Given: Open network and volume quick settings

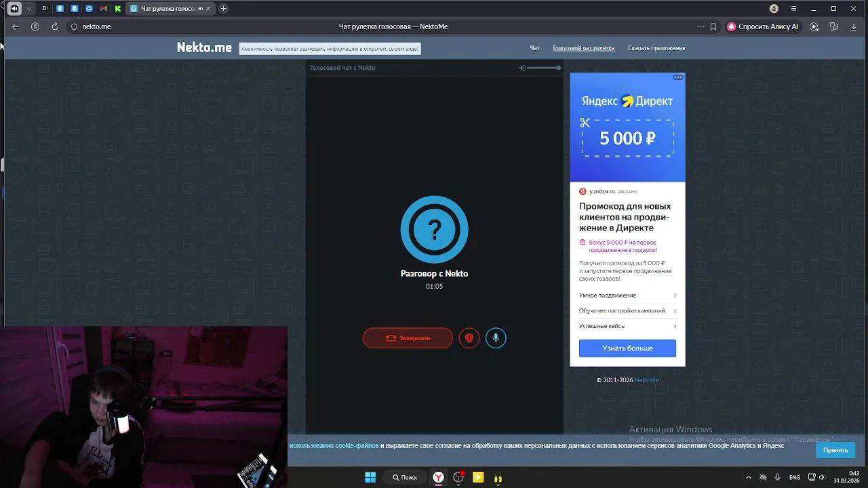Looking at the screenshot, I should [x=816, y=477].
